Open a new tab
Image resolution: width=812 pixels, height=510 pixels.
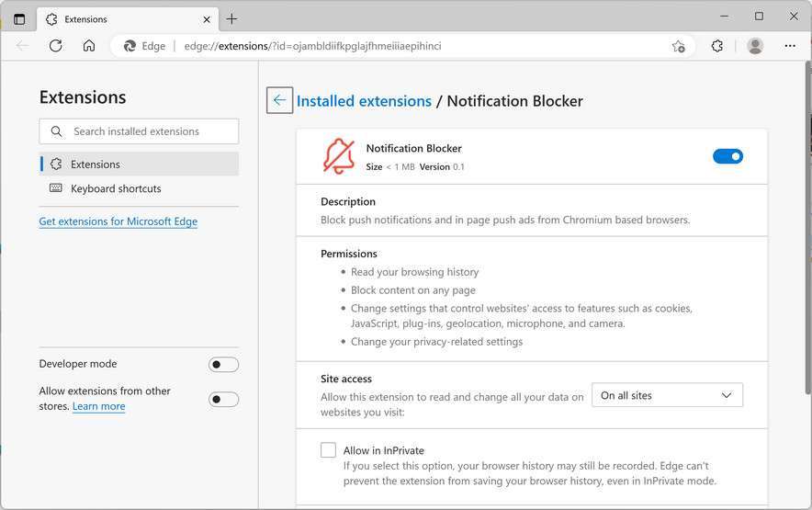(231, 18)
